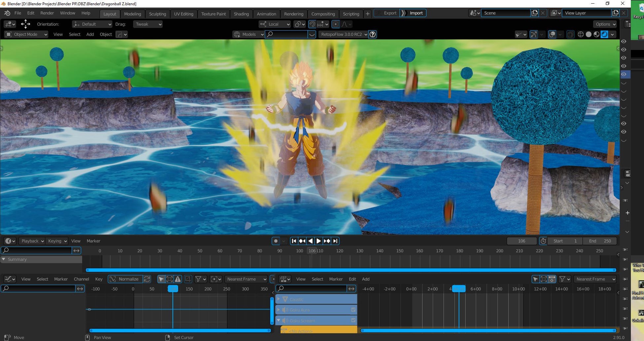This screenshot has width=644, height=341.
Task: Click the Normalize button in graph editor
Action: [125, 279]
